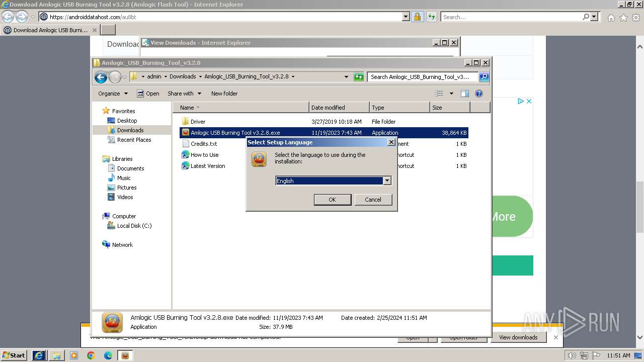Viewport: 644px width, 362px height.
Task: Change the Explorer view icon
Action: (439, 94)
